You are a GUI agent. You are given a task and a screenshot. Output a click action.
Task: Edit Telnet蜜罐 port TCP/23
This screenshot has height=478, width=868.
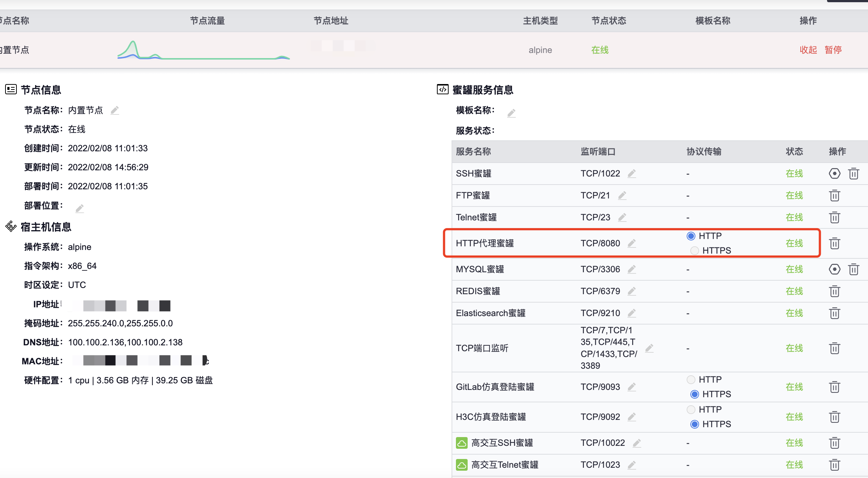click(622, 217)
